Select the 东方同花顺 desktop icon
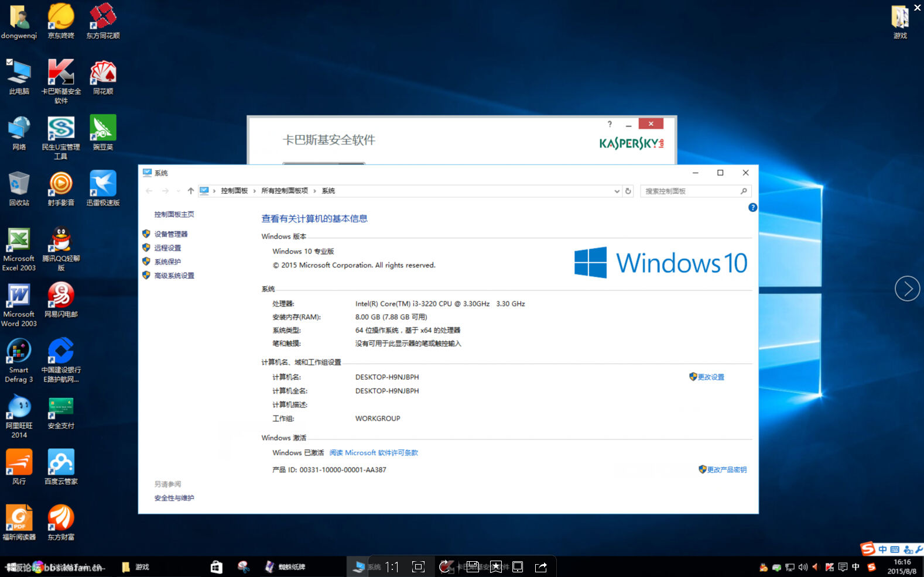The image size is (924, 577). 103,21
